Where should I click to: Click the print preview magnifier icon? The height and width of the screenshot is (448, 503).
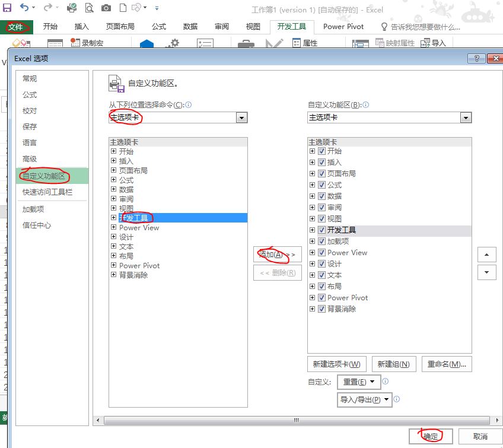coord(89,8)
